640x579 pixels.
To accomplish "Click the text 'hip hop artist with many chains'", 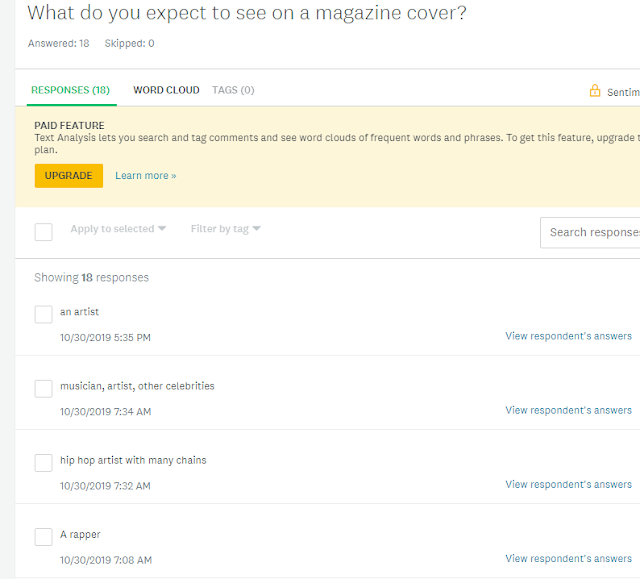I will click(x=133, y=461).
